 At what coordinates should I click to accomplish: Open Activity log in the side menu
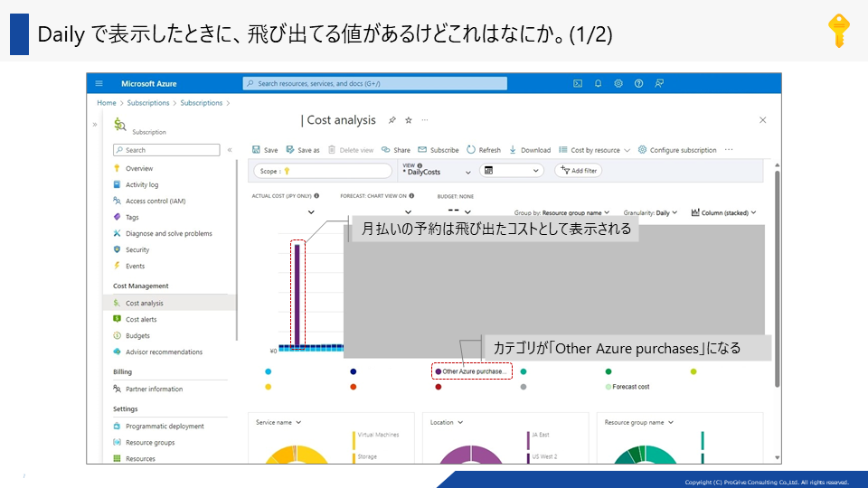pos(142,184)
